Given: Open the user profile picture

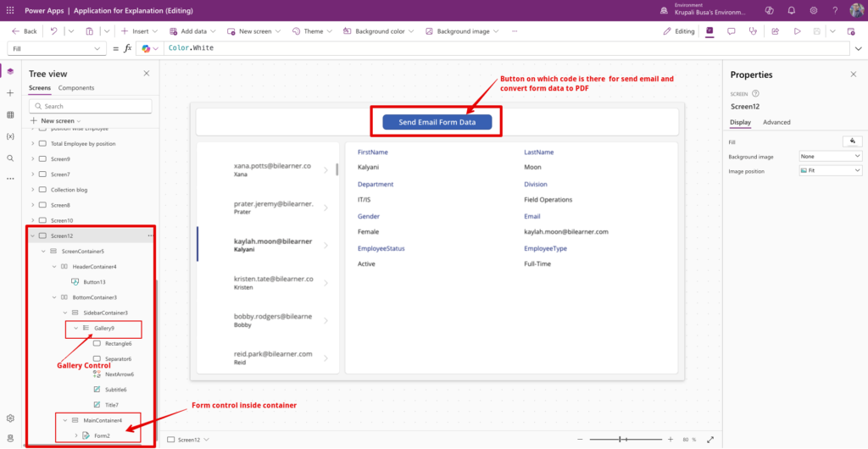Looking at the screenshot, I should point(857,10).
